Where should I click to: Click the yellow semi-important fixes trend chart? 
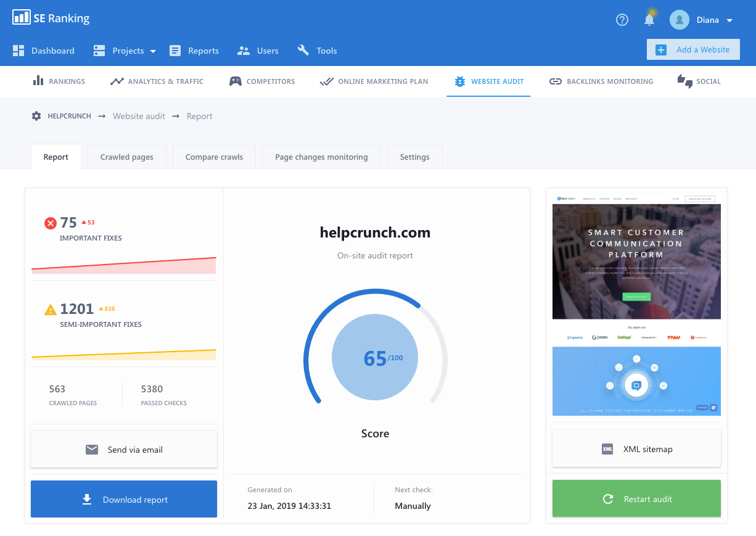[x=124, y=354]
